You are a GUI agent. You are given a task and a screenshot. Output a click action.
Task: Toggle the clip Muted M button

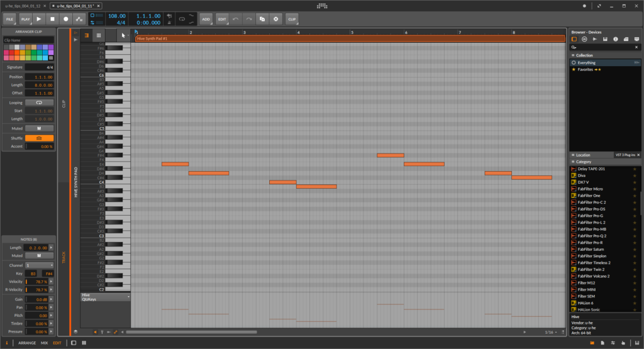[39, 128]
